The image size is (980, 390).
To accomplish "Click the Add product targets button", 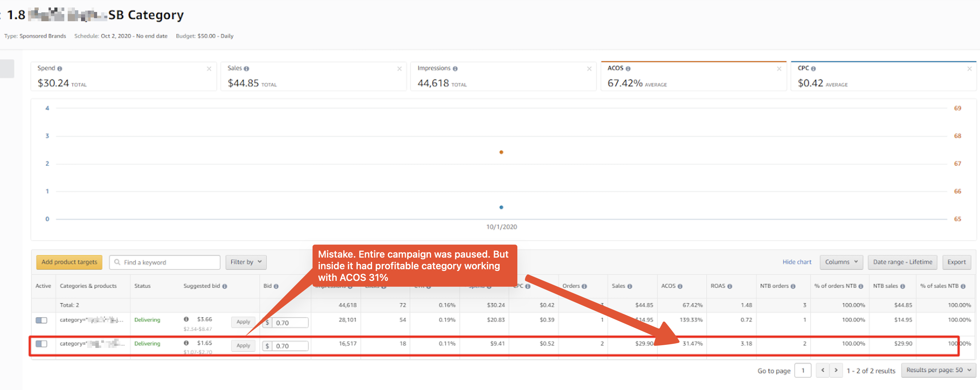I will 69,262.
